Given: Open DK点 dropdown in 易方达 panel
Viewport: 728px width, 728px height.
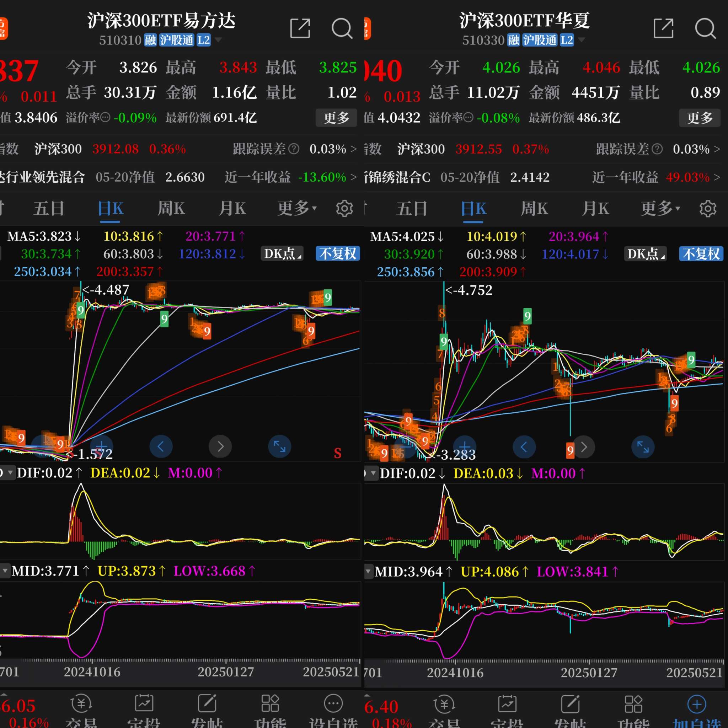Looking at the screenshot, I should tap(282, 253).
